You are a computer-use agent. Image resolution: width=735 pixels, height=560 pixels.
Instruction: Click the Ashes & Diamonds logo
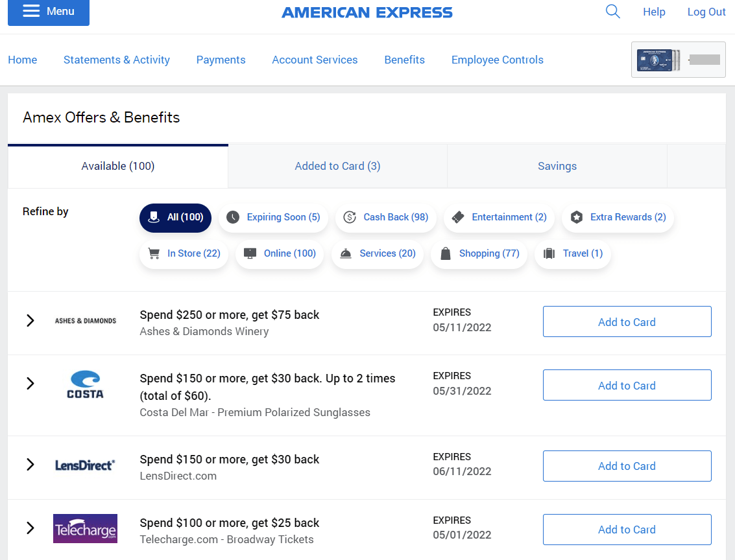(86, 321)
